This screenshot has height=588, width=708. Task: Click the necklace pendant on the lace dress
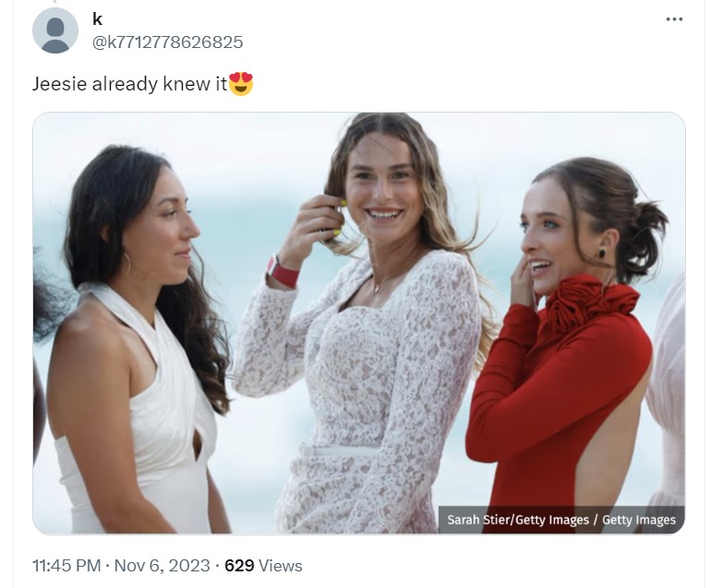coord(378,288)
